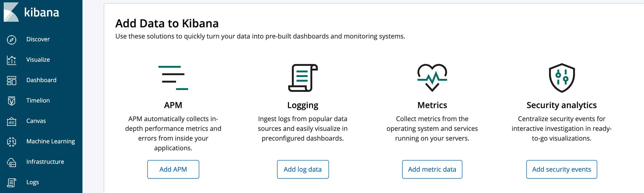The height and width of the screenshot is (193, 644).
Task: Click Add metric data button
Action: coord(432,169)
